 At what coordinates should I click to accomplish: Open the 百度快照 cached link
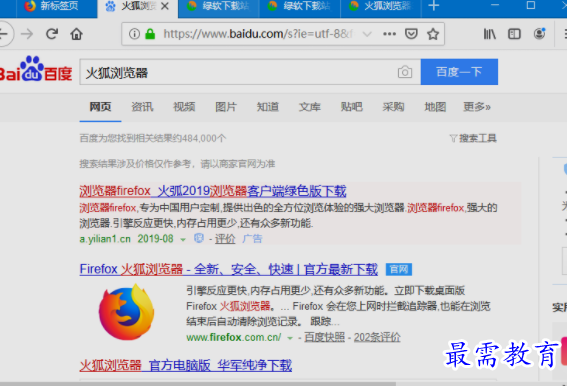point(324,338)
